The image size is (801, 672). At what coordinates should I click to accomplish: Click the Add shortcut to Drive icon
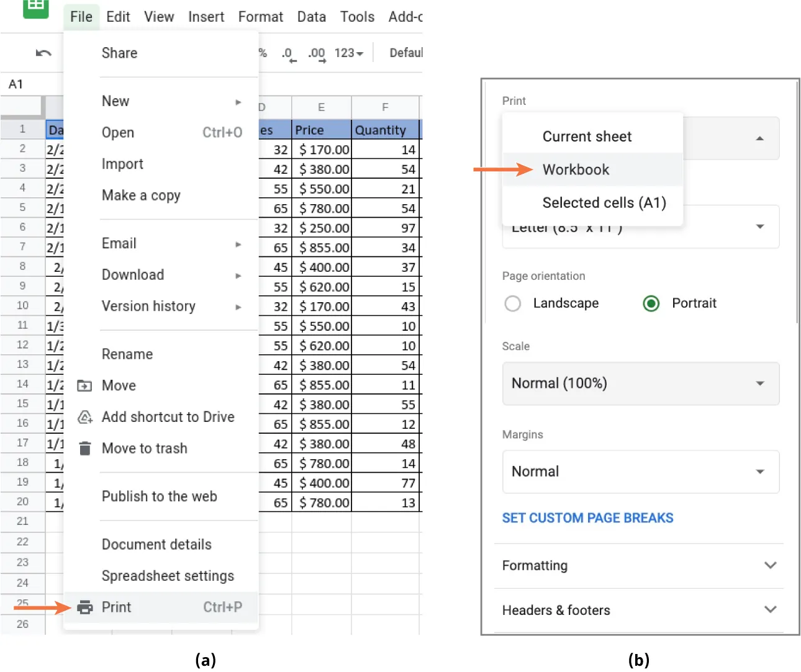(x=84, y=417)
